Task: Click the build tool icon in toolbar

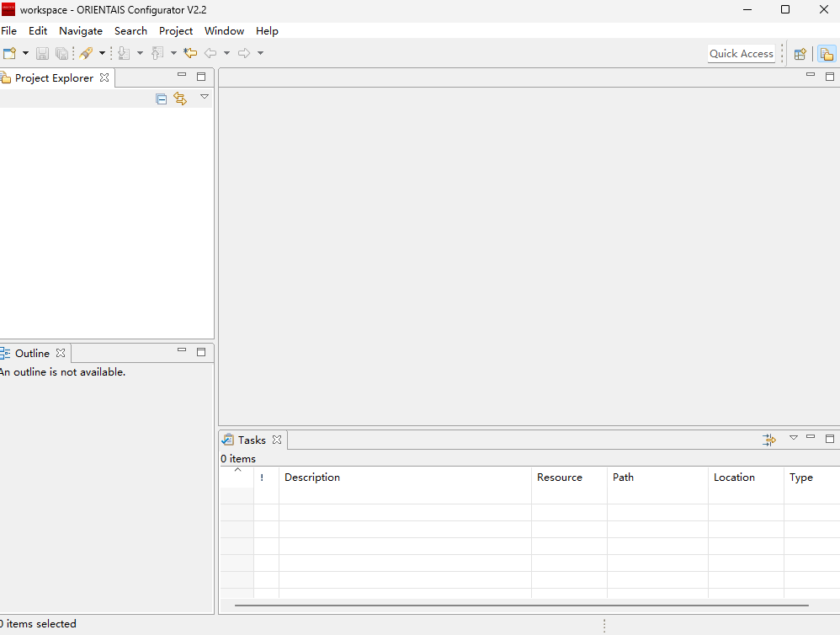Action: (86, 53)
